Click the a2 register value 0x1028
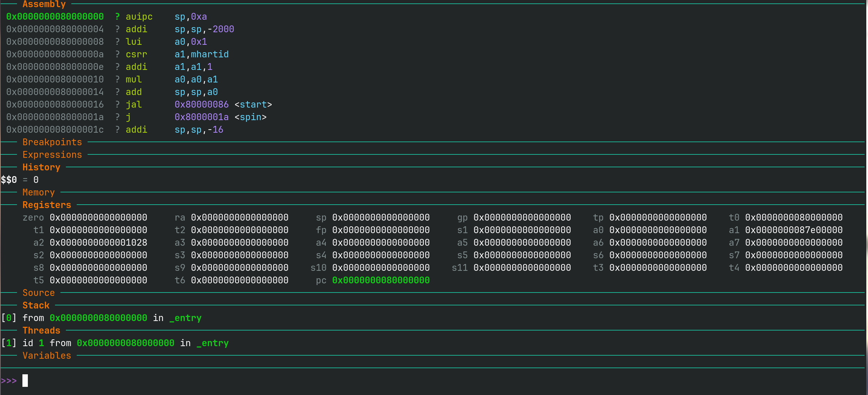The width and height of the screenshot is (868, 395). tap(98, 243)
